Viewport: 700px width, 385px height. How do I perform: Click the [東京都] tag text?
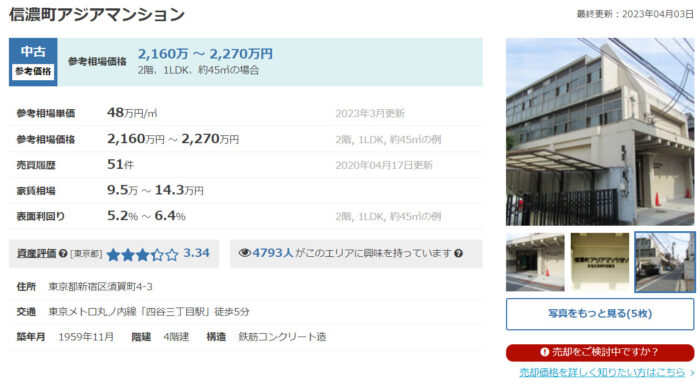coord(86,254)
